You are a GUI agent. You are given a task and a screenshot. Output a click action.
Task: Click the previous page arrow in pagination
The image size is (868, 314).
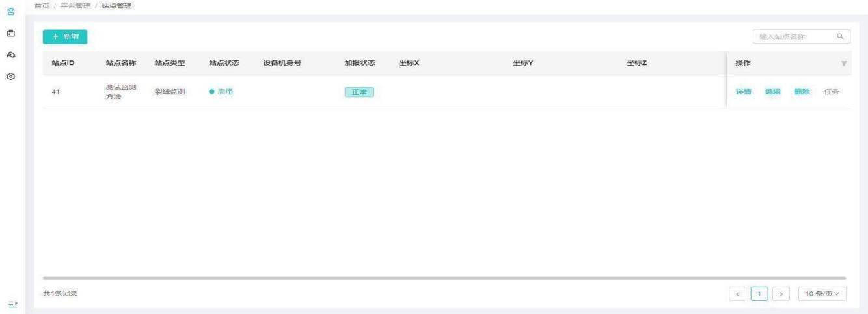click(x=738, y=294)
